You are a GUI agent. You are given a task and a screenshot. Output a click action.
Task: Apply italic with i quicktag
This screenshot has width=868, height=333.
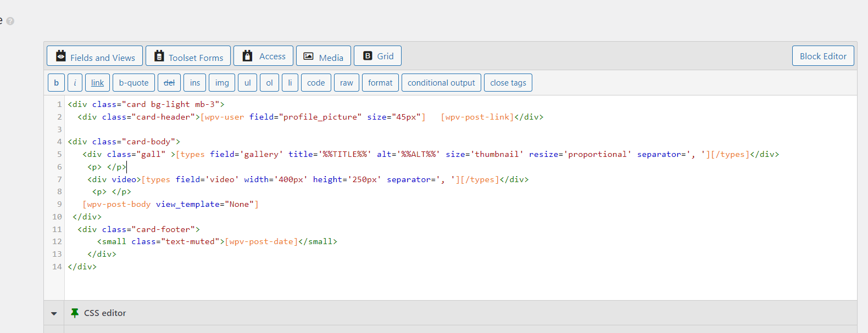pyautogui.click(x=75, y=83)
